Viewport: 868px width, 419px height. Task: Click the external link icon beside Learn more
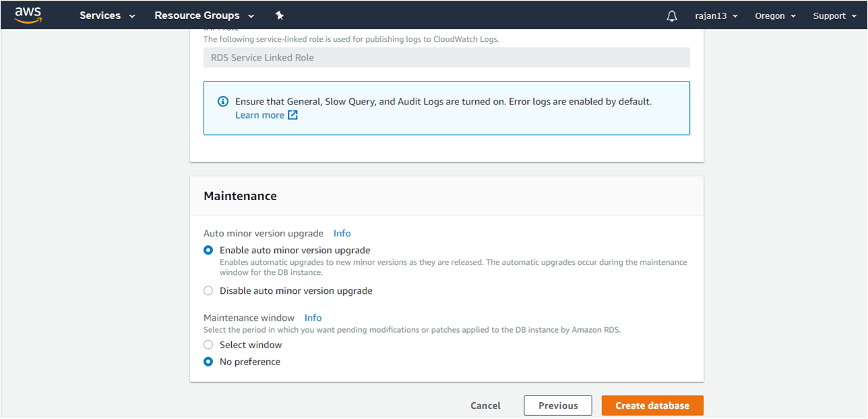click(x=292, y=115)
